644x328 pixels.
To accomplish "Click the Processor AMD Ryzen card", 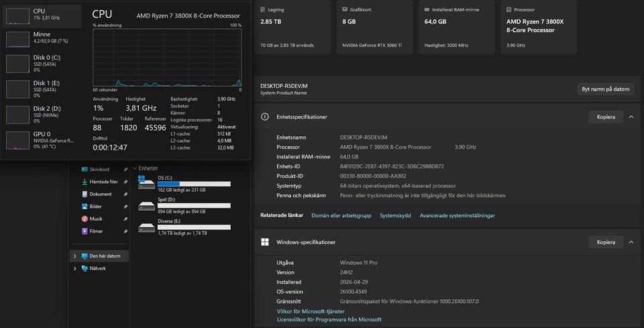I will pyautogui.click(x=539, y=27).
